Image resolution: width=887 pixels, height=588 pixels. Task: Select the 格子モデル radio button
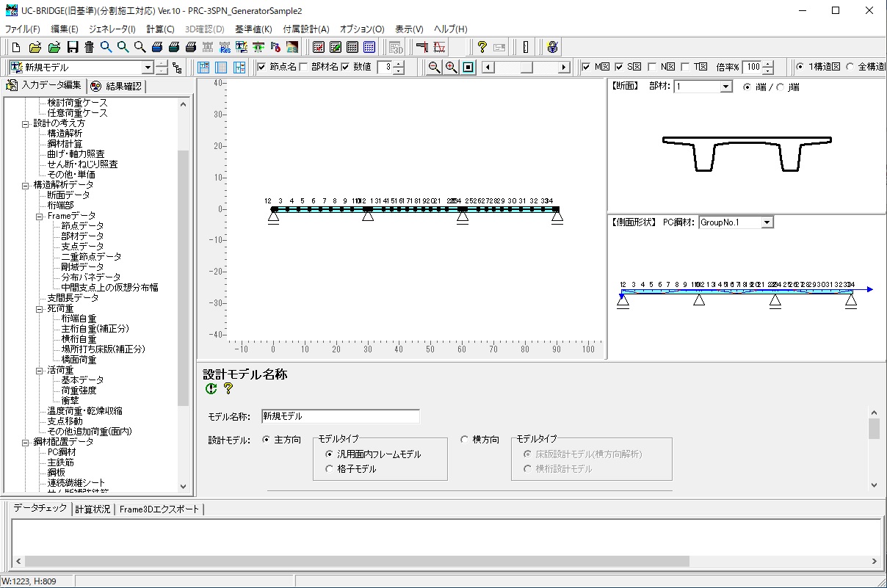click(x=330, y=469)
